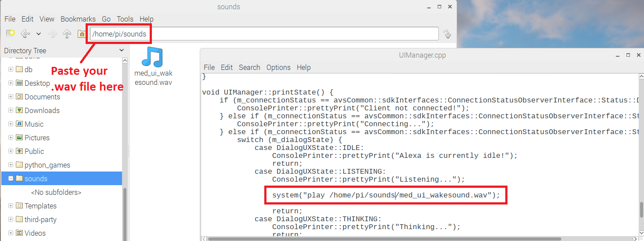The image size is (644, 241).
Task: Click the Pictures folder icon in tree
Action: [19, 138]
